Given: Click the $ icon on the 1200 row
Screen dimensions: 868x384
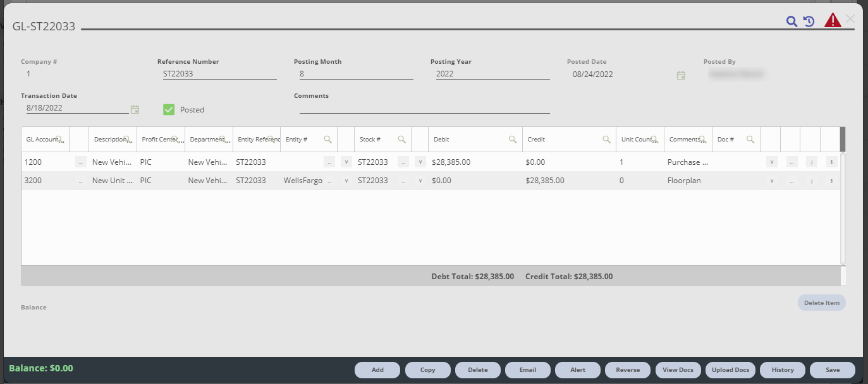Looking at the screenshot, I should (831, 162).
